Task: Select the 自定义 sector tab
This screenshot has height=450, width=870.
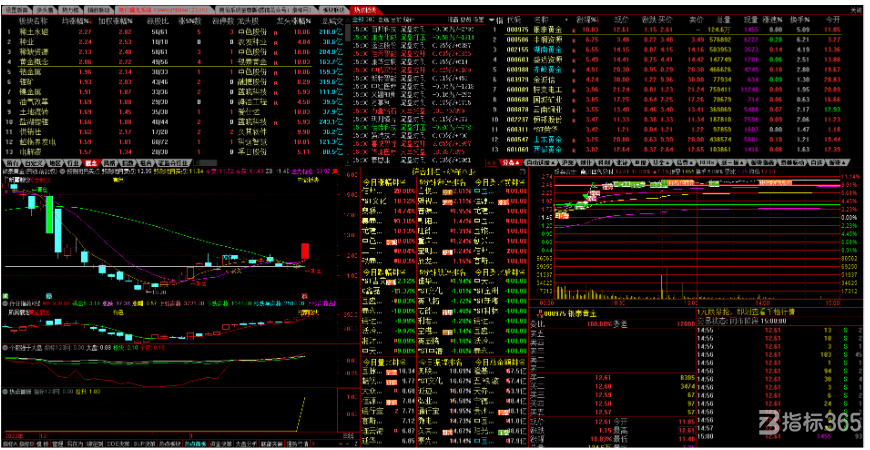Action: point(32,163)
